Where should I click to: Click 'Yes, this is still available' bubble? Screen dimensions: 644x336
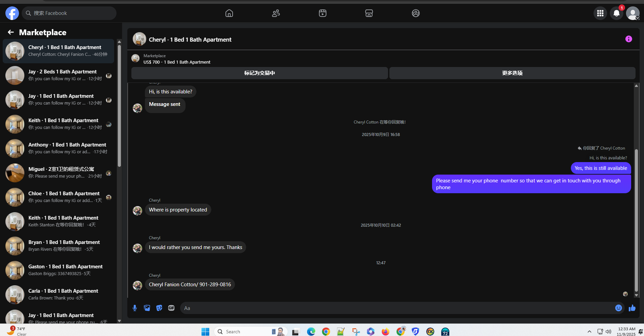601,168
